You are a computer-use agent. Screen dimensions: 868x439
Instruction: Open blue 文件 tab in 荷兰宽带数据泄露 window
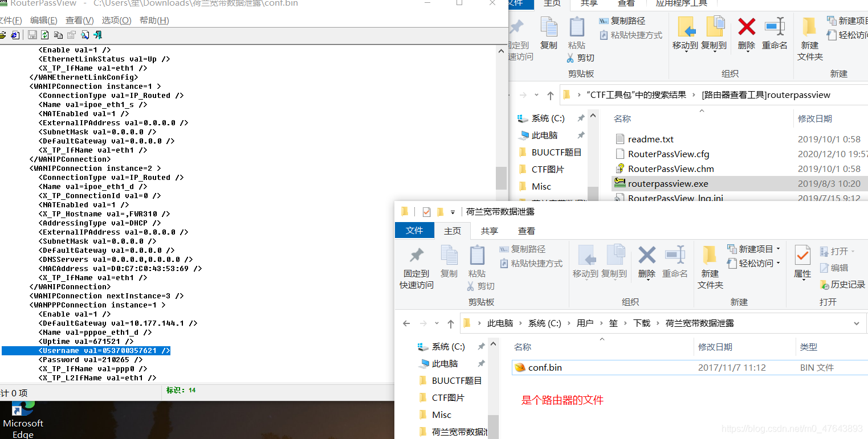(x=414, y=230)
